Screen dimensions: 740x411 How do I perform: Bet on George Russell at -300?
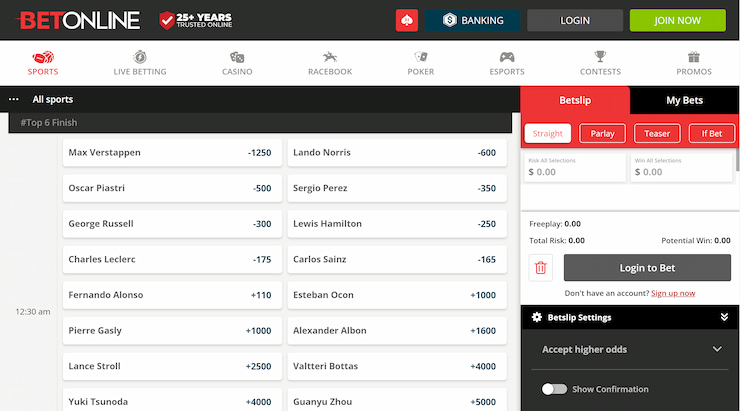coord(172,224)
